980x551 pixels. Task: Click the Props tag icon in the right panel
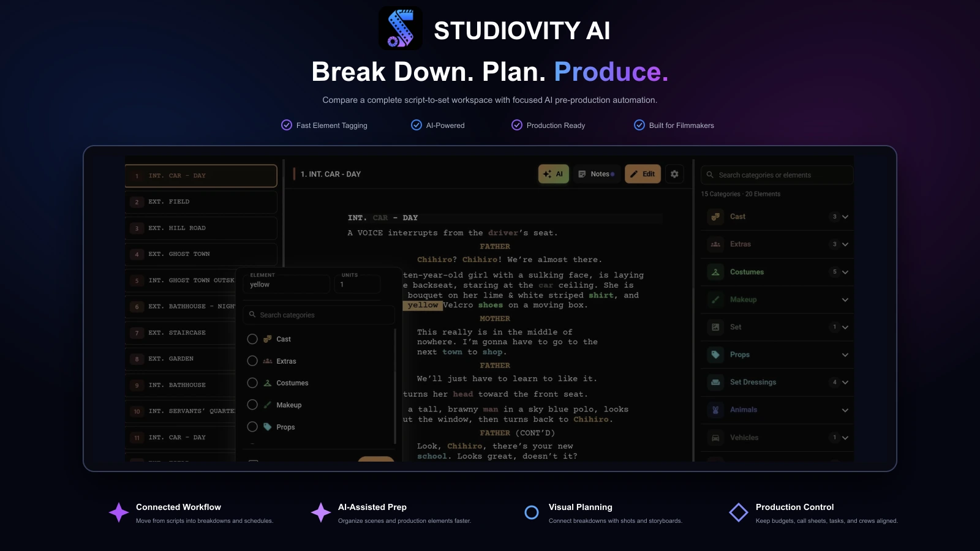click(x=715, y=354)
